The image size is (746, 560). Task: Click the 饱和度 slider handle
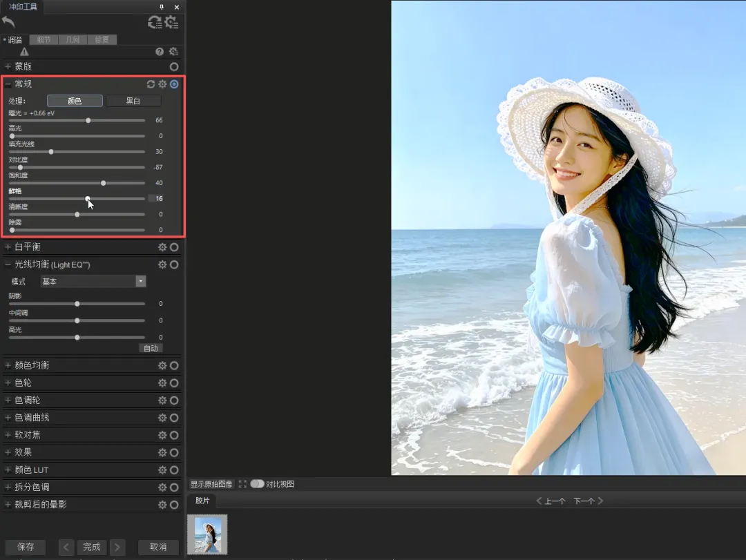(x=103, y=183)
